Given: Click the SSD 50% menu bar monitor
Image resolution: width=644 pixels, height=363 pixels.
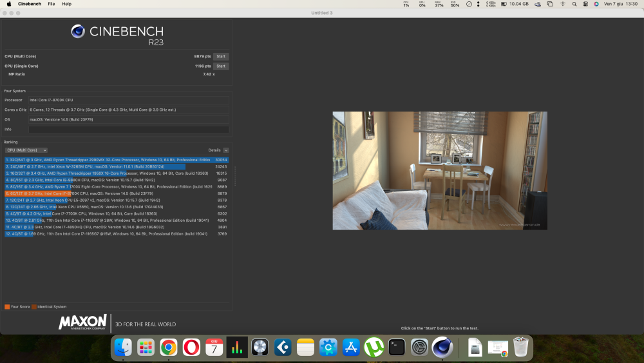Looking at the screenshot, I should coord(455,4).
